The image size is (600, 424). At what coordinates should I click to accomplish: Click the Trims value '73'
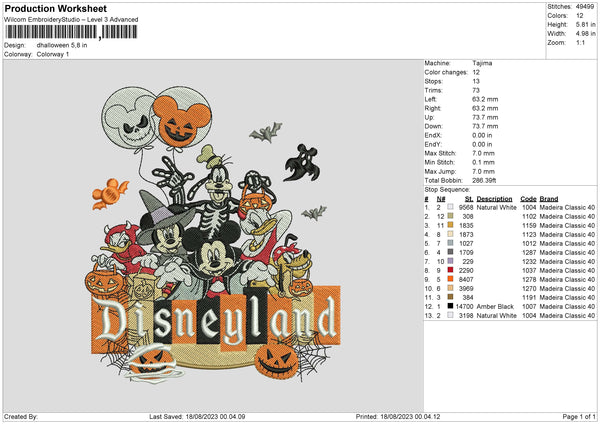(x=476, y=90)
